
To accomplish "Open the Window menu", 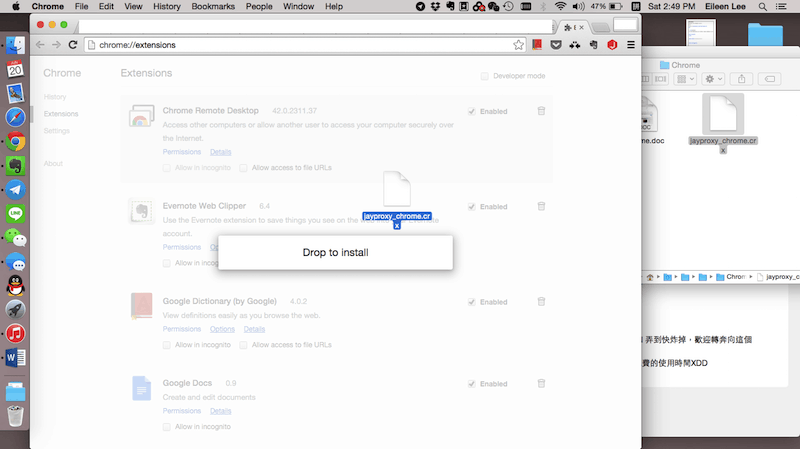I will click(x=298, y=7).
